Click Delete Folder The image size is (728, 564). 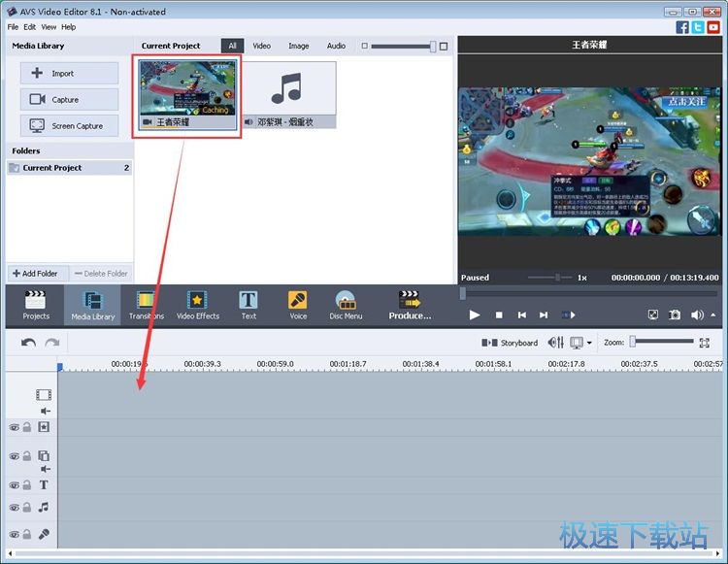pos(101,274)
